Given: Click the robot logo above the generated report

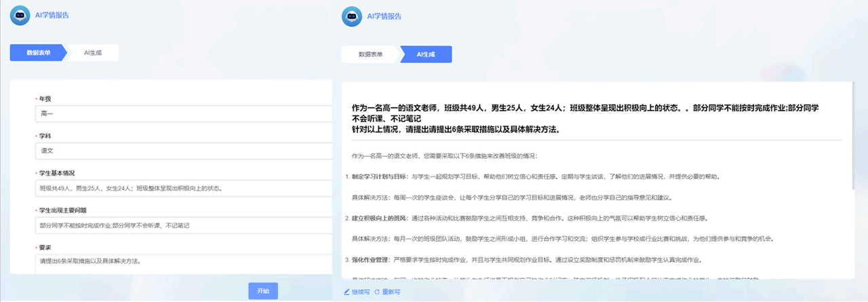Looking at the screenshot, I should (x=351, y=16).
